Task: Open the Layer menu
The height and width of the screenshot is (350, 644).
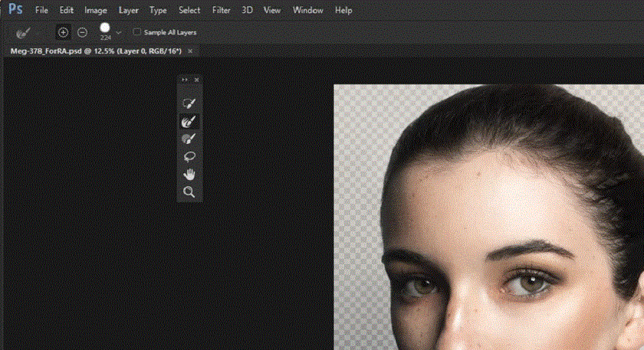Action: coord(129,11)
